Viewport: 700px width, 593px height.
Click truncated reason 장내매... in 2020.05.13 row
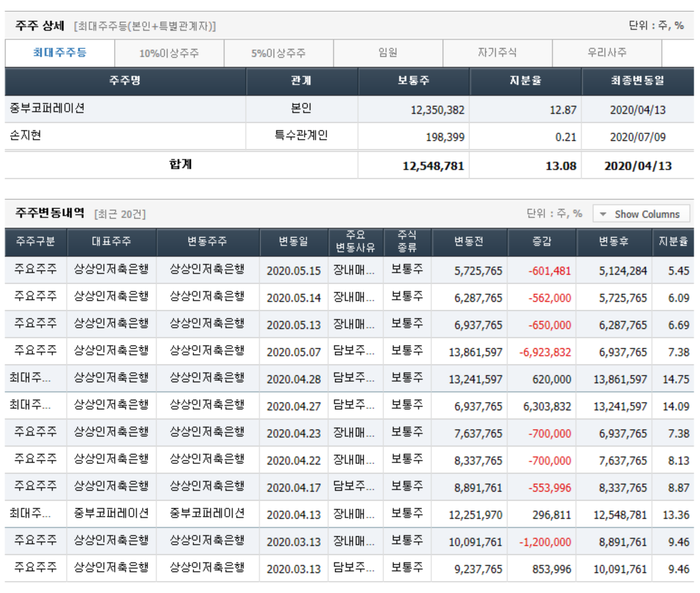coord(353,324)
